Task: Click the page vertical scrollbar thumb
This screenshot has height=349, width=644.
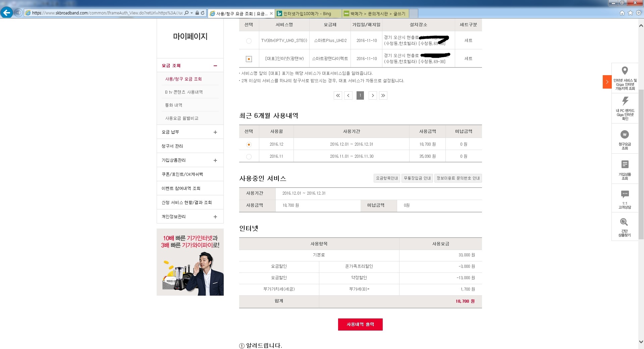Action: (641, 164)
